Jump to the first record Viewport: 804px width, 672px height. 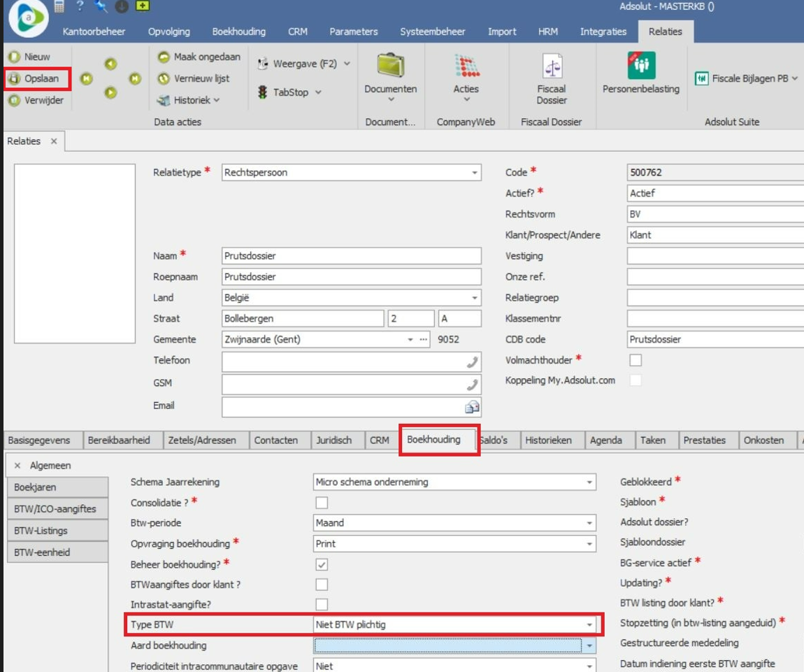86,78
